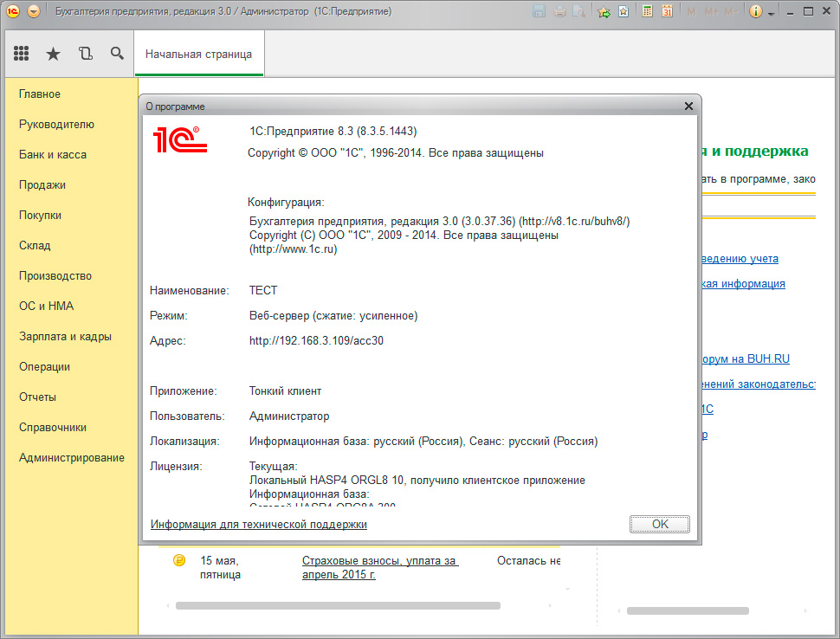Open the 'Продажи' section
Screen dimensions: 840x639
pos(42,184)
